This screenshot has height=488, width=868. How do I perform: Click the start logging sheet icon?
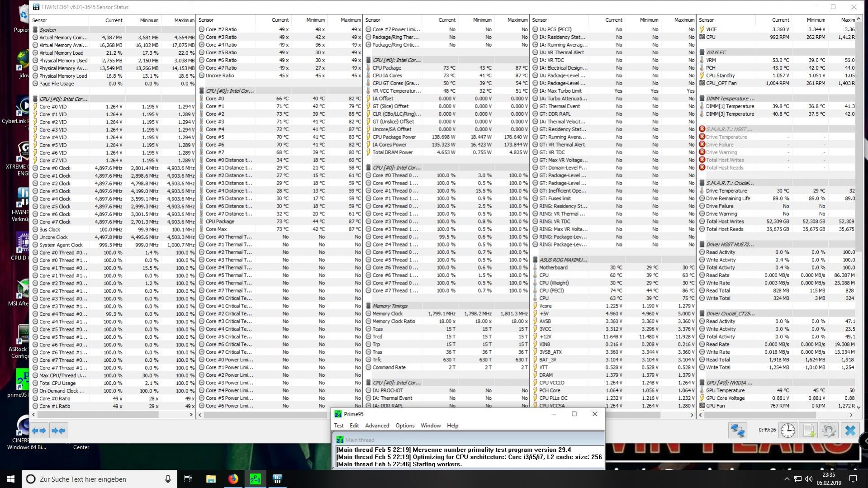click(809, 431)
